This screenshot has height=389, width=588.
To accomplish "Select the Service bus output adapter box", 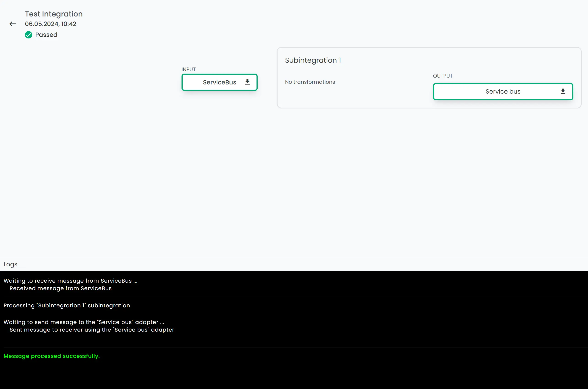I will (503, 92).
